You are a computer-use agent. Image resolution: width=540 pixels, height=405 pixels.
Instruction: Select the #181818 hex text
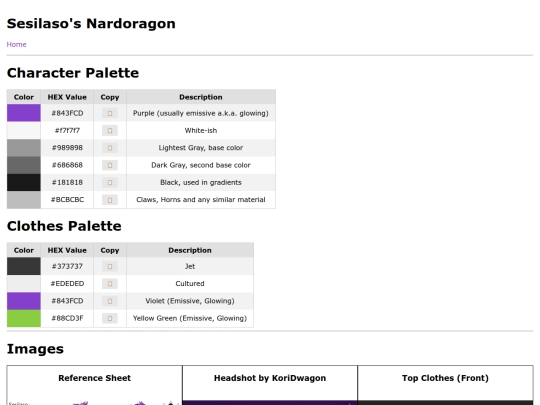(67, 182)
